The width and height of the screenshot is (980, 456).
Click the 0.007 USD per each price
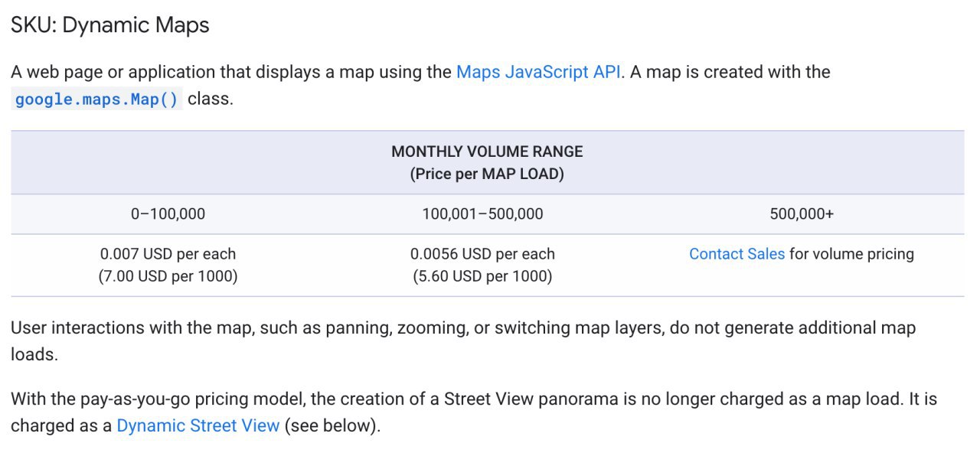click(168, 254)
